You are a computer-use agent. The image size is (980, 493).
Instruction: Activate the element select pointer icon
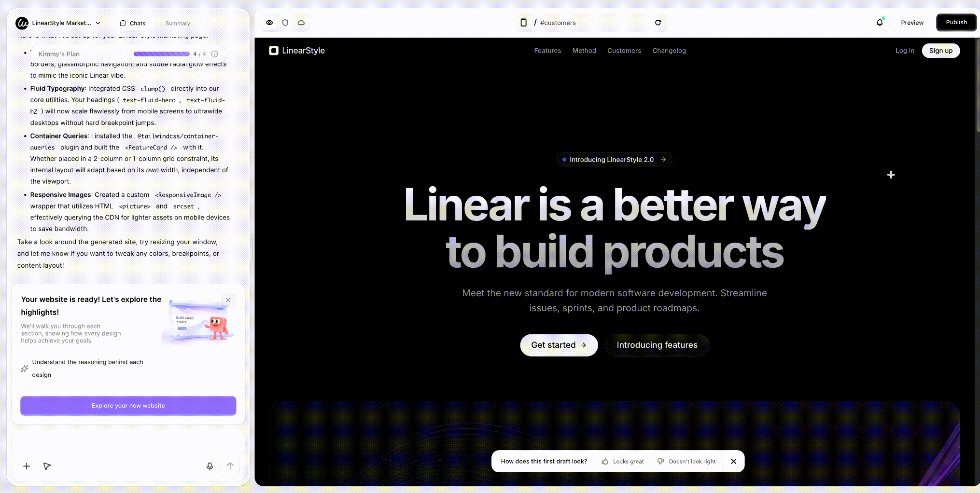pos(47,466)
